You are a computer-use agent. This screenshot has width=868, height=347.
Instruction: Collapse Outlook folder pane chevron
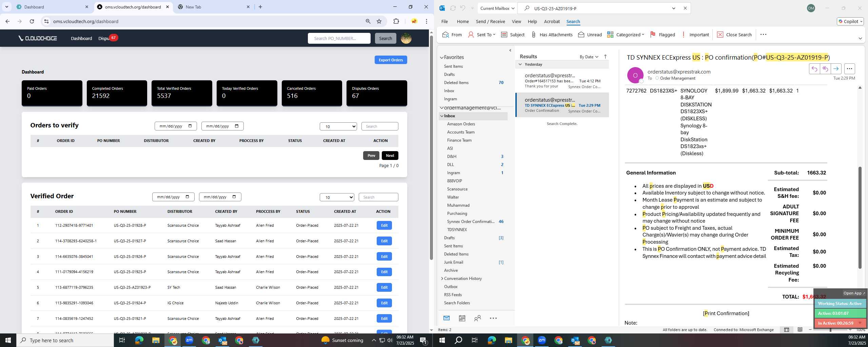tap(510, 50)
